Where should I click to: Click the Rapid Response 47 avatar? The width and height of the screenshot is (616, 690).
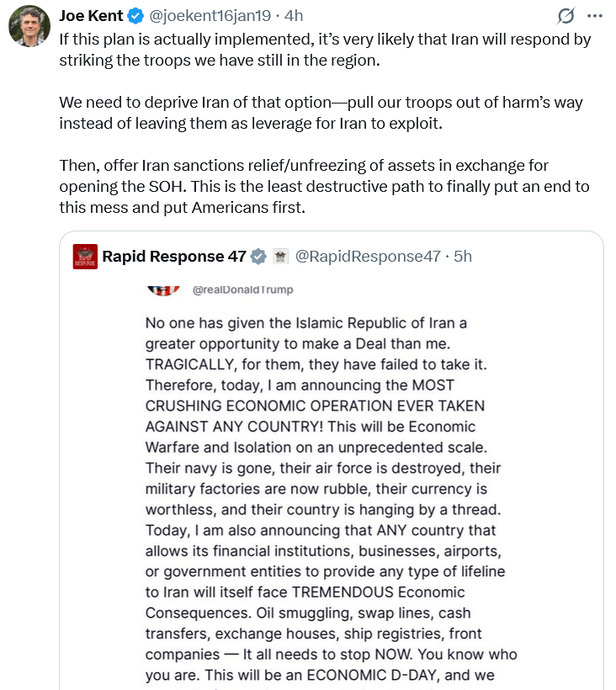85,257
